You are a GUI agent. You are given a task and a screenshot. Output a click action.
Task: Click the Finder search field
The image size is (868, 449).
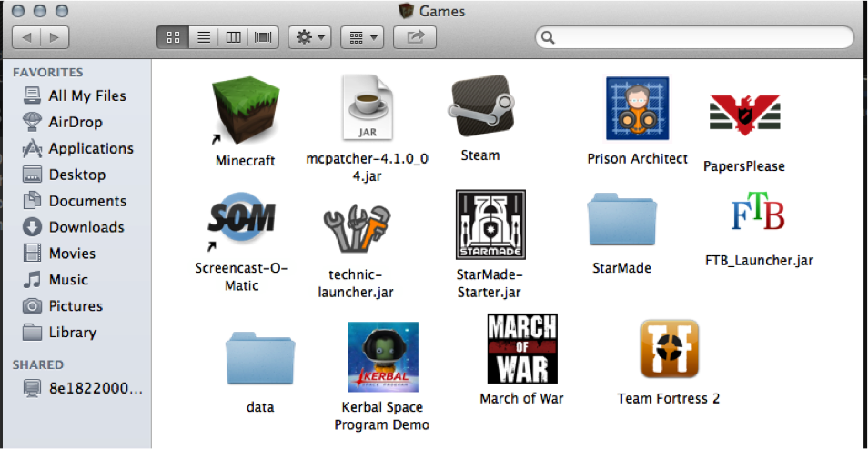694,37
